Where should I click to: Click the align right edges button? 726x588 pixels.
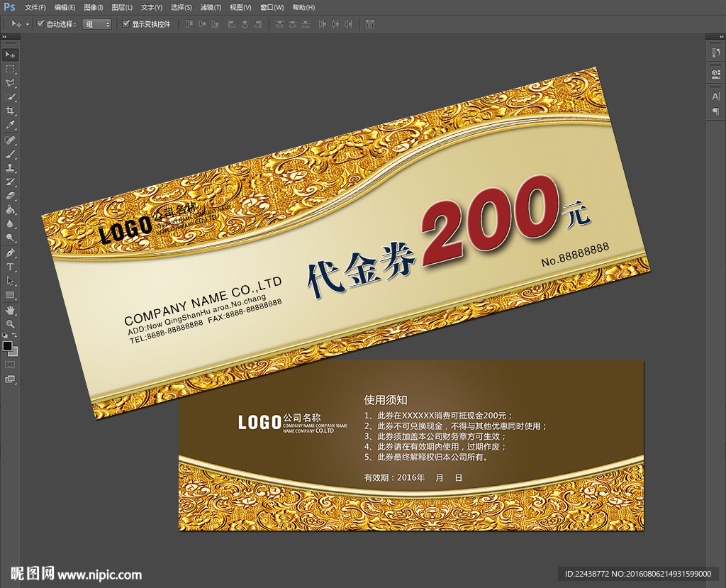(258, 24)
